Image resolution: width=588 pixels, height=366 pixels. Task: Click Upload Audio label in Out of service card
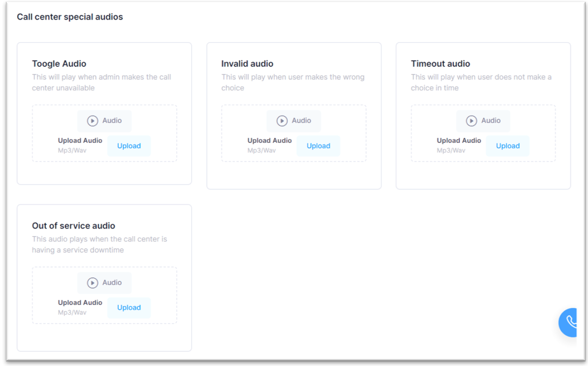pyautogui.click(x=80, y=303)
